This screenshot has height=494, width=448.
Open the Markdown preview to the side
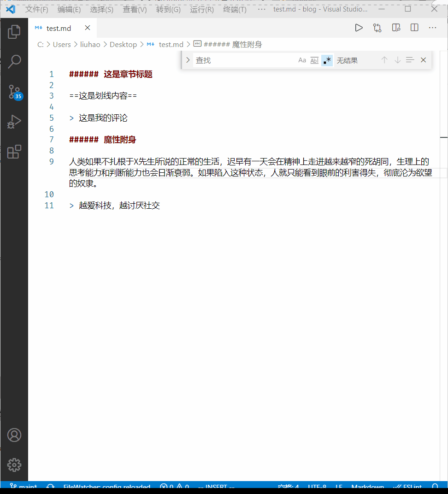pos(396,28)
